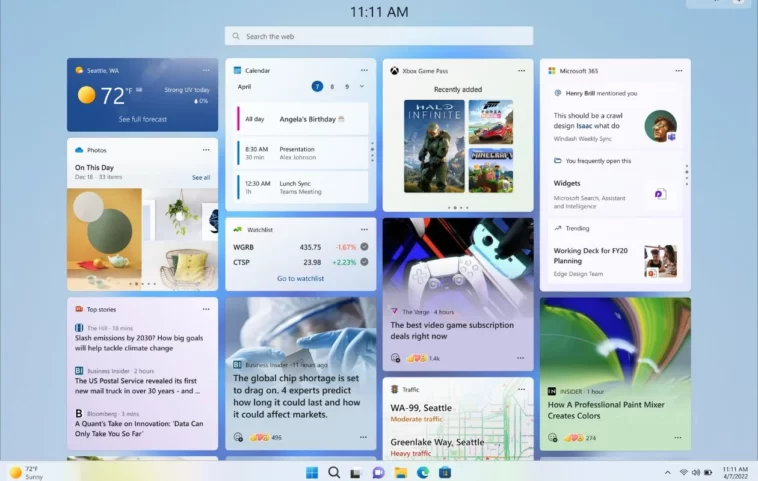The height and width of the screenshot is (481, 758).
Task: Open taskbar Search magnifier
Action: coord(334,472)
